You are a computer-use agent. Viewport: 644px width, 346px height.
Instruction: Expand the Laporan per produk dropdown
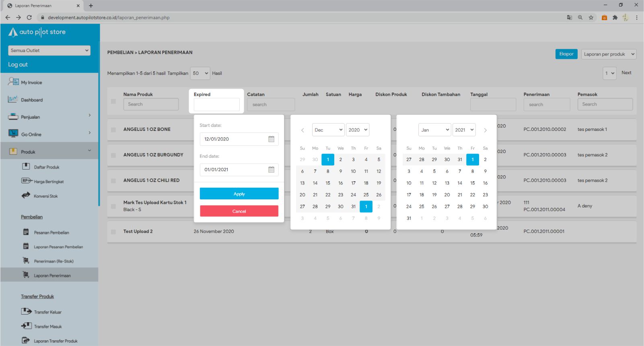[609, 54]
